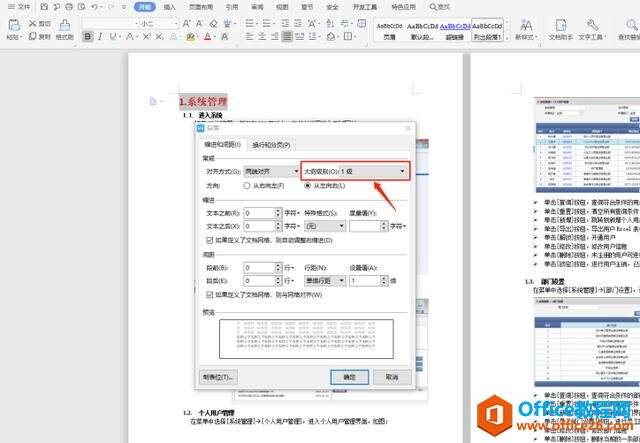640x443 pixels.
Task: Click the bulleted list icon
Action: click(x=249, y=23)
